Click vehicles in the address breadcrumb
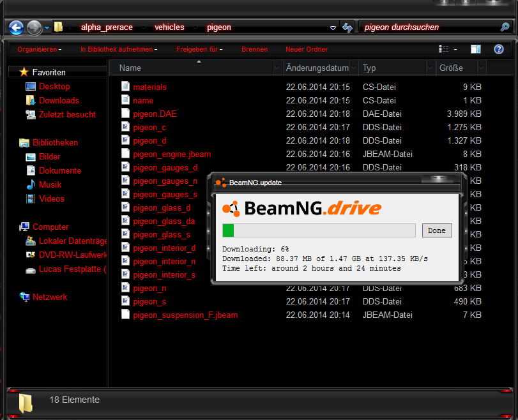Image resolution: width=518 pixels, height=420 pixels. coord(169,27)
